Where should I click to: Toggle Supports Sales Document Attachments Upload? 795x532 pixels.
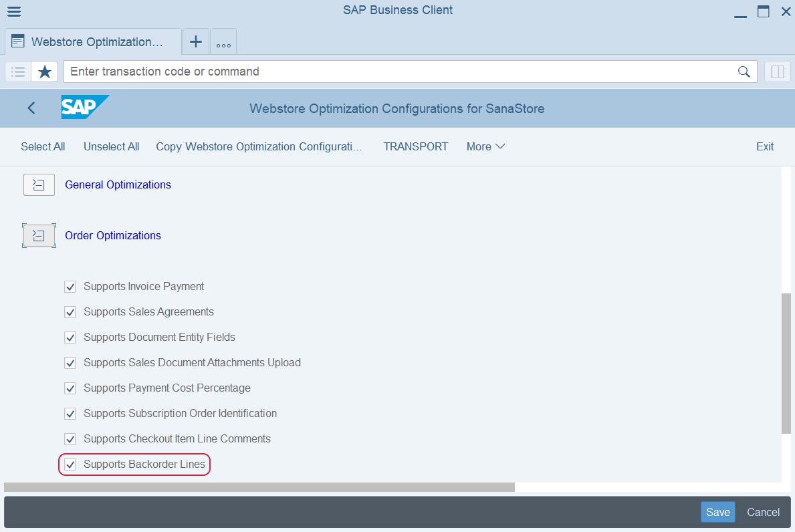(x=70, y=363)
